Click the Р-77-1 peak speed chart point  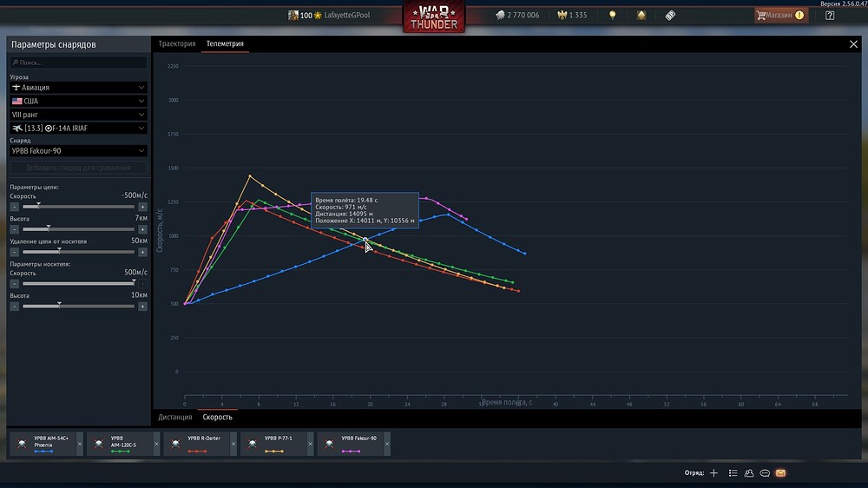[250, 176]
